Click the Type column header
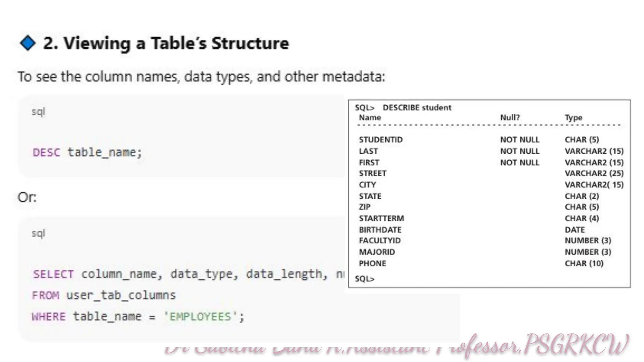This screenshot has width=644, height=362. pos(573,118)
